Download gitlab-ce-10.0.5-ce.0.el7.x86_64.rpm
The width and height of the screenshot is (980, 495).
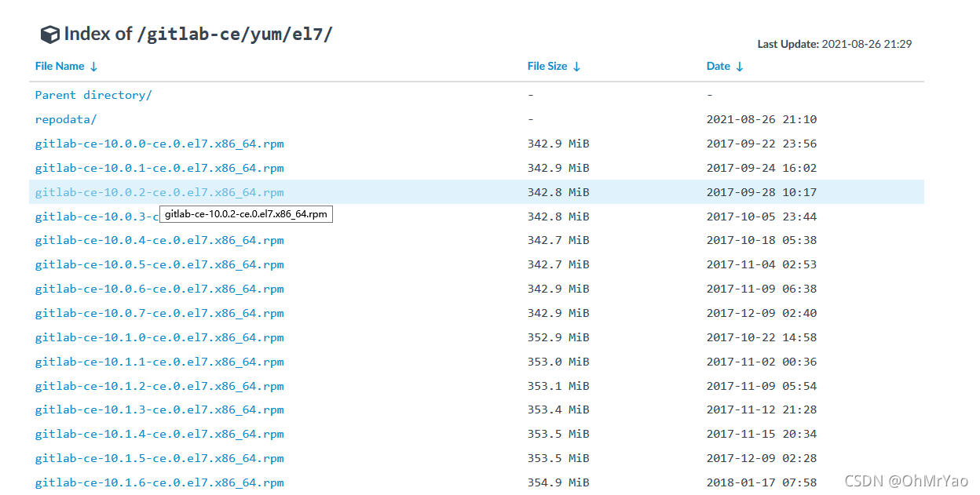tap(159, 264)
